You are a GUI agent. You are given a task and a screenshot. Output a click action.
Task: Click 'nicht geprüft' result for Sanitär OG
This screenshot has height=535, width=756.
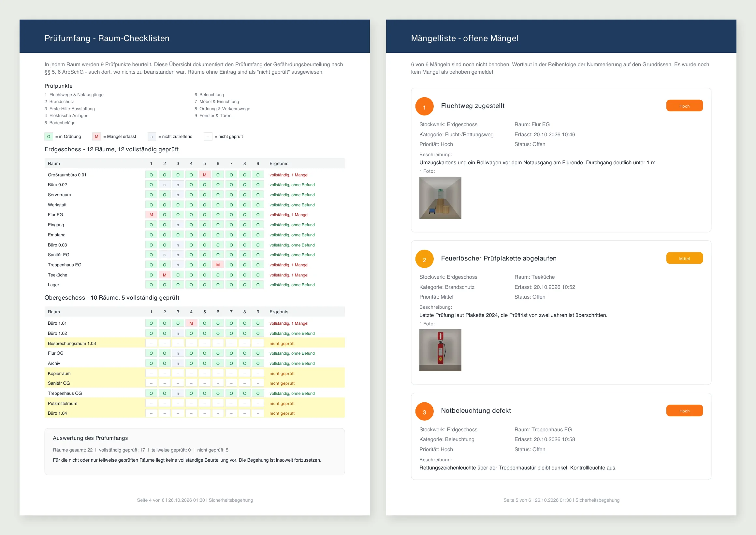(282, 383)
